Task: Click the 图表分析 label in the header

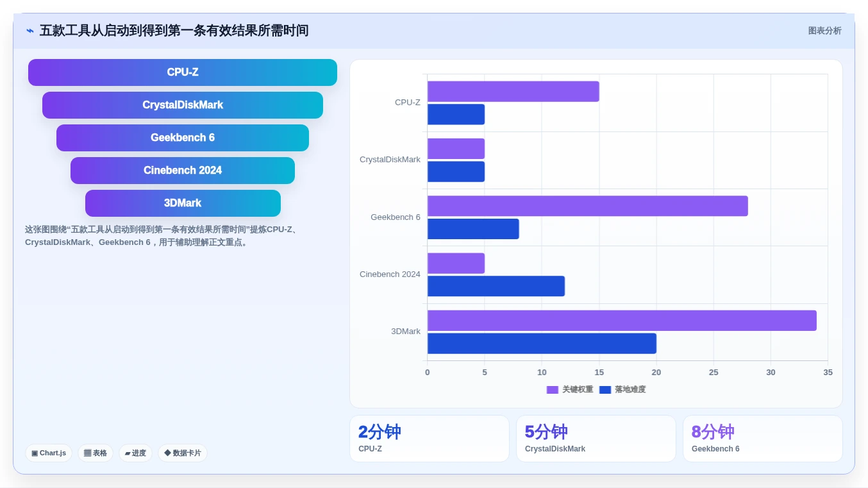Action: 824,31
